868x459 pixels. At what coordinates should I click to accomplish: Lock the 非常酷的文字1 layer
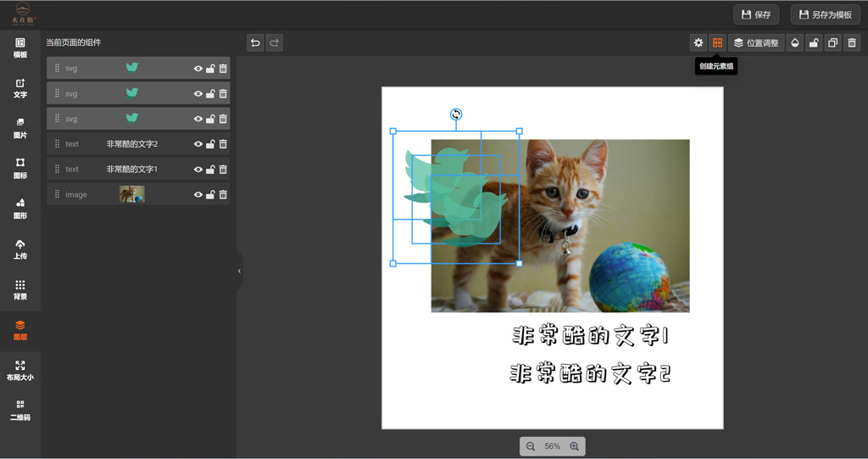click(x=210, y=170)
